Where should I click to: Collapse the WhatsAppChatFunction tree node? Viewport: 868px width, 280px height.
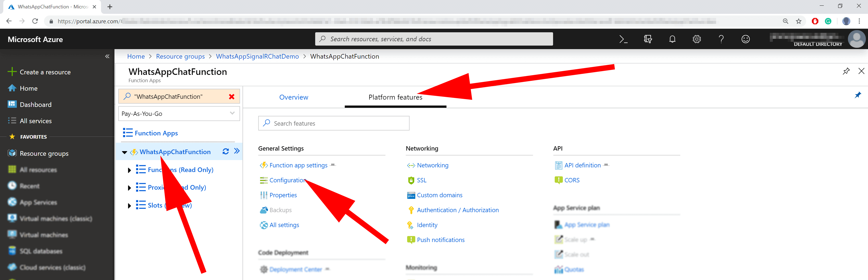coord(125,152)
